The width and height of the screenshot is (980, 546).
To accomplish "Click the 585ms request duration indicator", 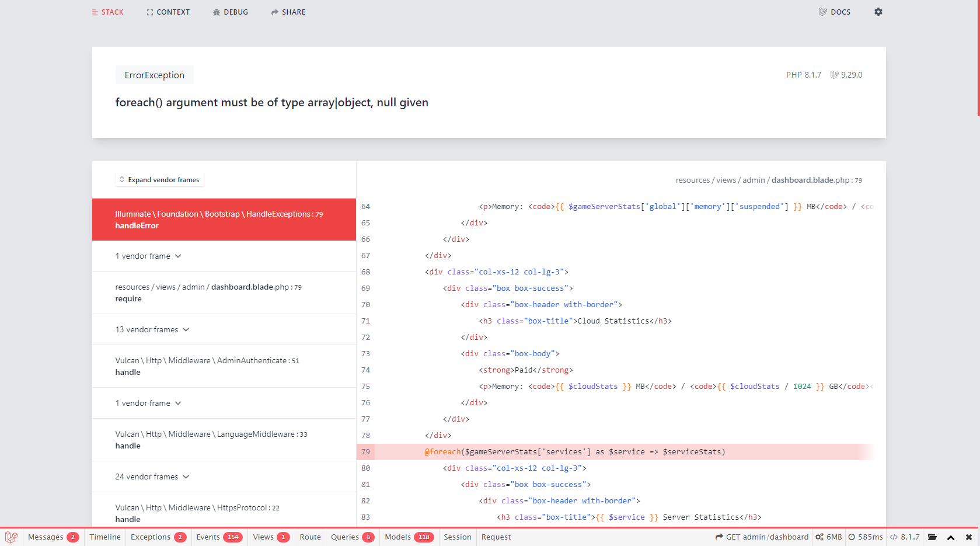I will coord(866,537).
